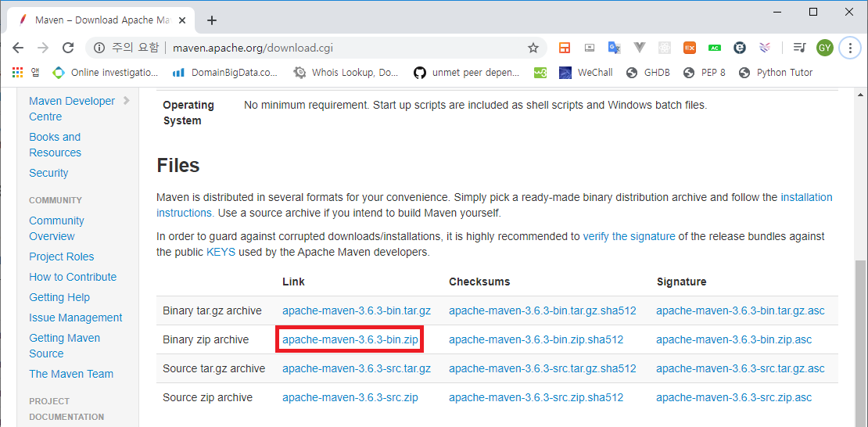868x427 pixels.
Task: Open the Security sidebar link
Action: (48, 173)
